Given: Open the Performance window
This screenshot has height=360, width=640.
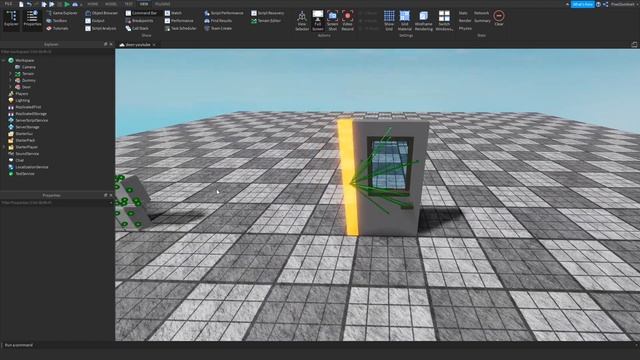Looking at the screenshot, I should [x=179, y=21].
